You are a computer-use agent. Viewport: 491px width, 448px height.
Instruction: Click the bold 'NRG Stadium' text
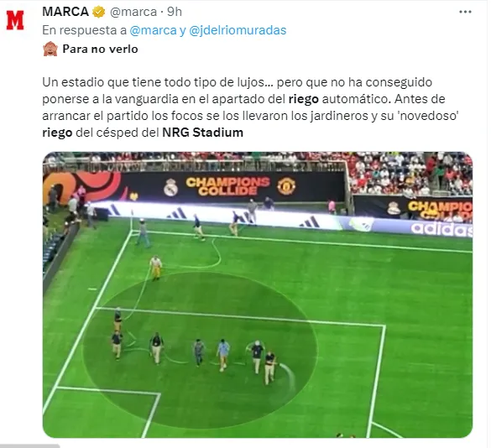202,133
